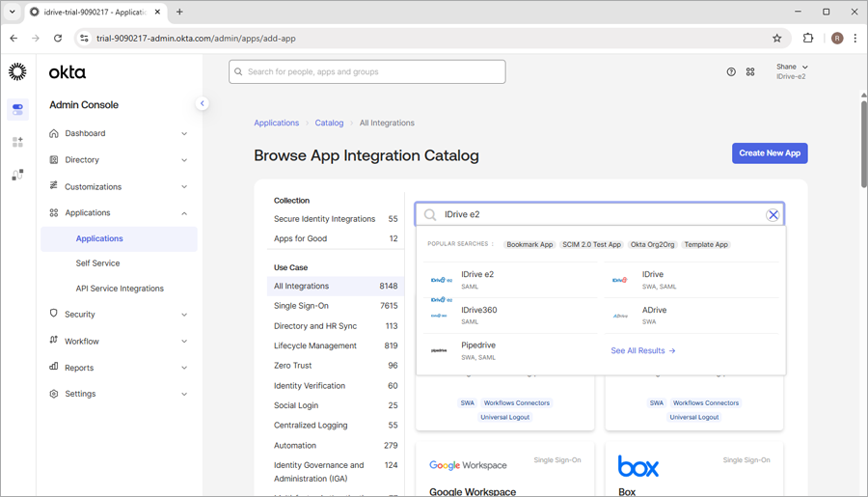Click the Okta logo in the header
The image size is (868, 497).
click(68, 72)
